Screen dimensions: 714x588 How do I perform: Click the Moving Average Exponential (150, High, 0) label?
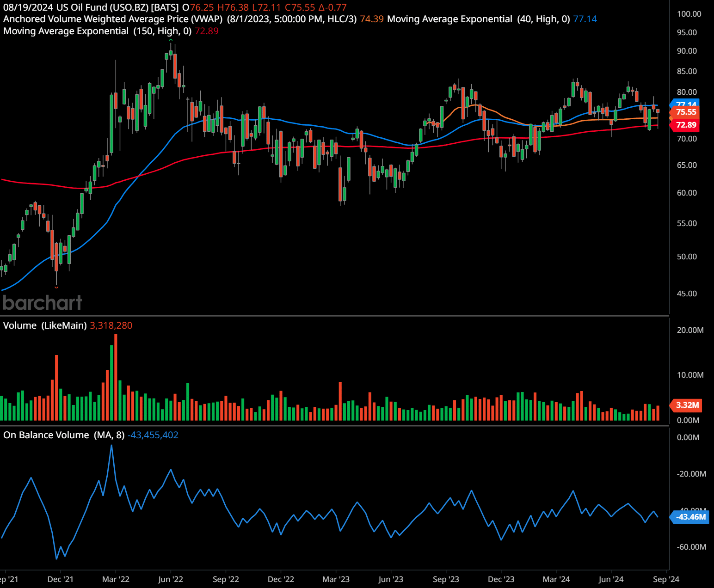(x=98, y=31)
